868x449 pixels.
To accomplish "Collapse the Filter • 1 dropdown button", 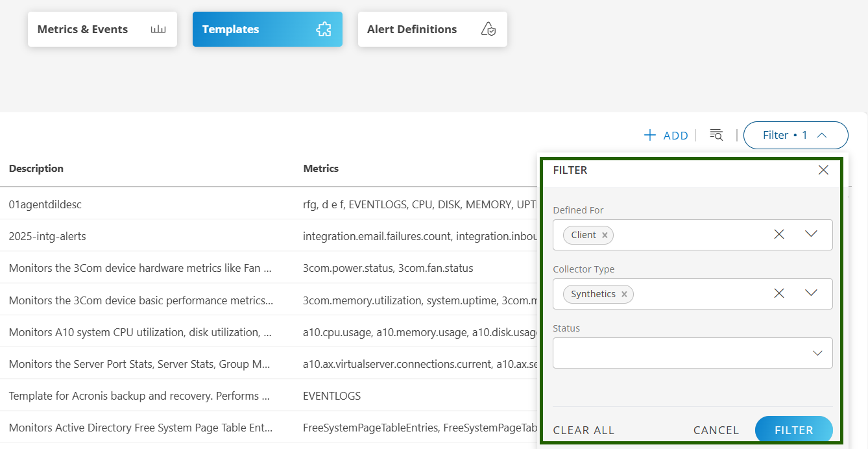I will coord(795,135).
